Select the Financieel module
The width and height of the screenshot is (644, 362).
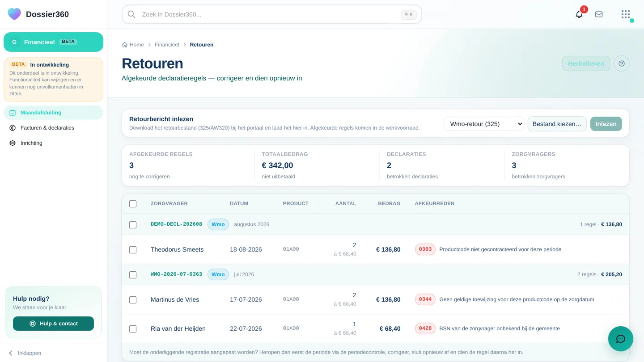pos(53,42)
